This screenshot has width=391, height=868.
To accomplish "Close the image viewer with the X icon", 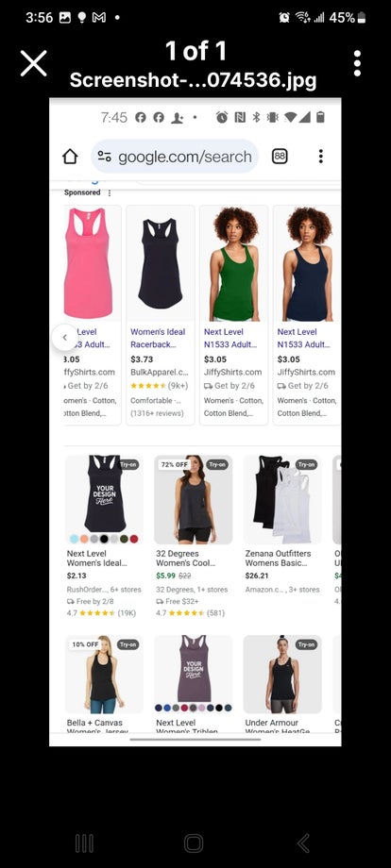I will click(x=33, y=63).
